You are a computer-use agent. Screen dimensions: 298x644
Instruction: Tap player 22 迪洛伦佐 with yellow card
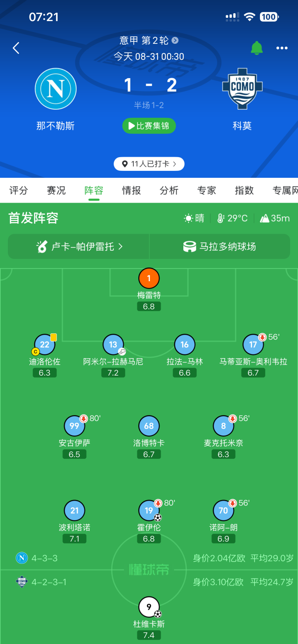click(45, 345)
